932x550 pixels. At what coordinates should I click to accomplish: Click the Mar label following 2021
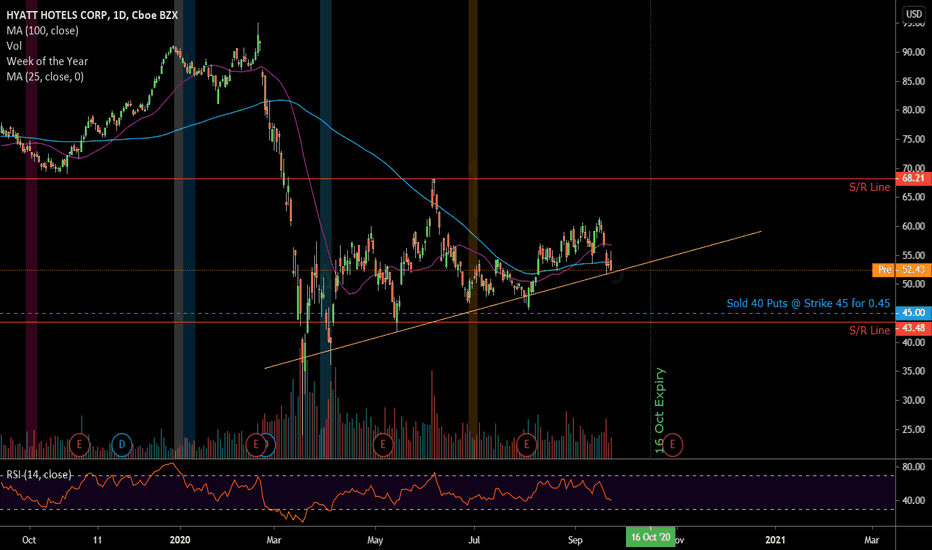(871, 540)
